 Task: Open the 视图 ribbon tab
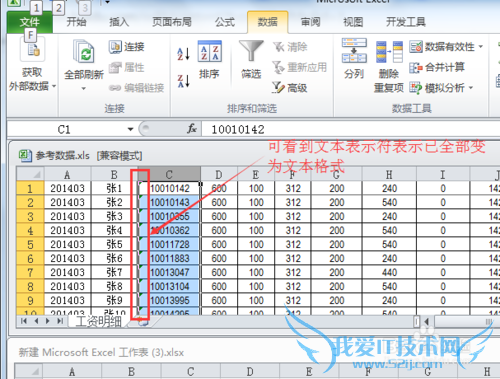tap(353, 22)
